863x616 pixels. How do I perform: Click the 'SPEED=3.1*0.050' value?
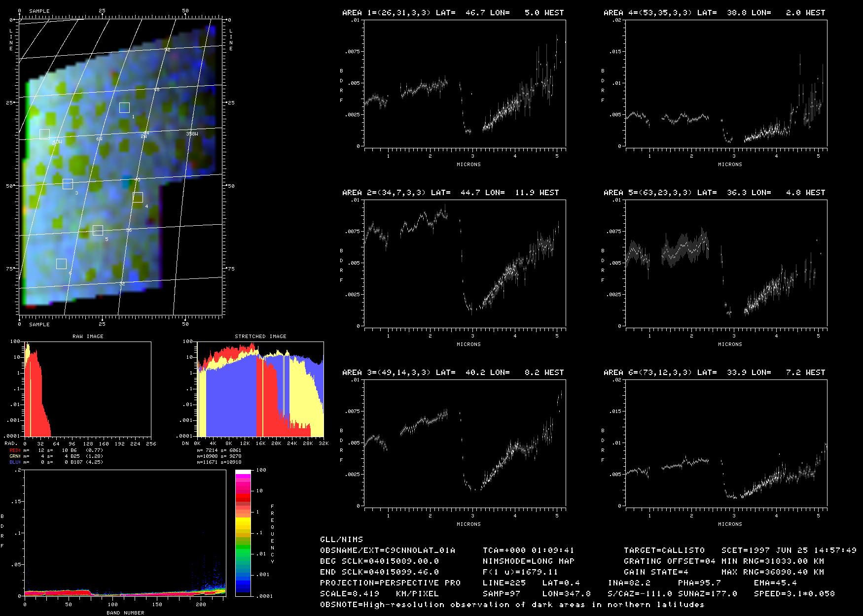(794, 594)
